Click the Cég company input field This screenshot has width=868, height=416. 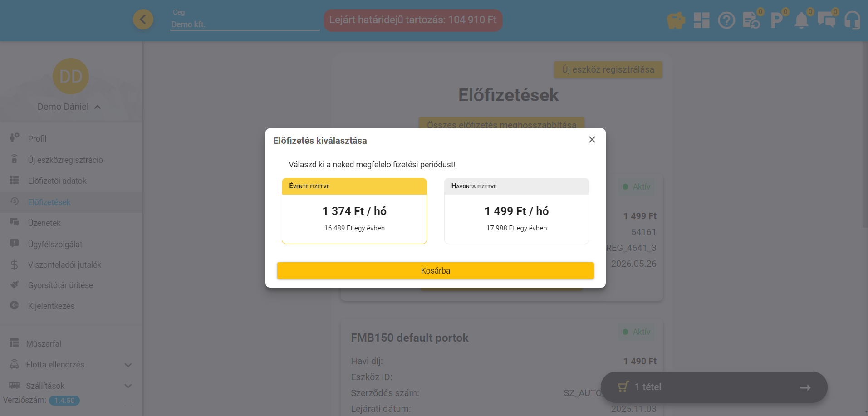click(245, 24)
